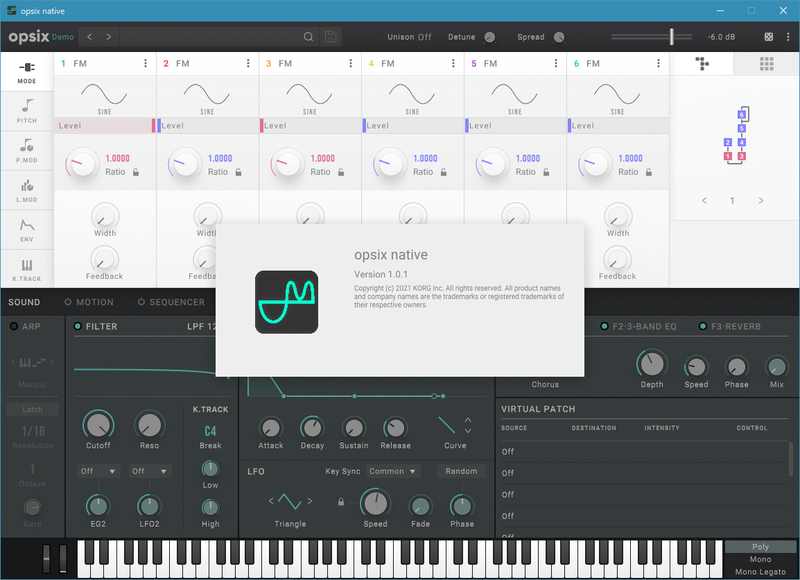The height and width of the screenshot is (580, 800).
Task: Open the P.MOD page in the sidebar
Action: pyautogui.click(x=27, y=150)
